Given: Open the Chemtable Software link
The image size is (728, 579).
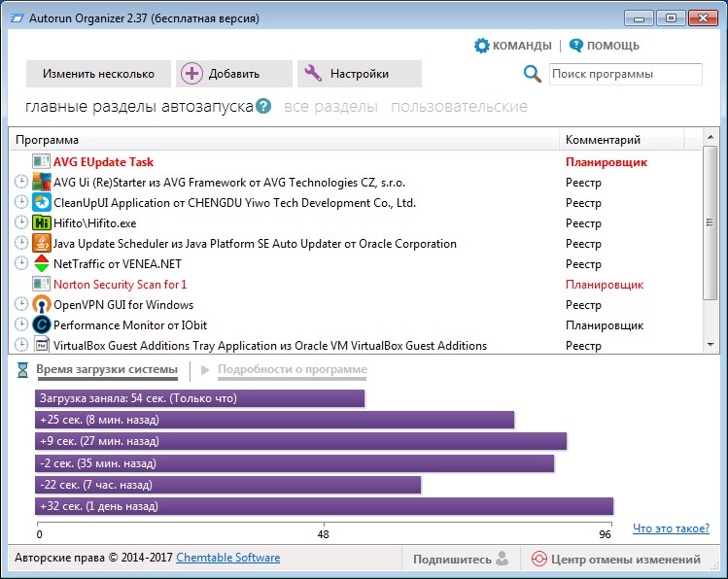Looking at the screenshot, I should click(x=228, y=558).
